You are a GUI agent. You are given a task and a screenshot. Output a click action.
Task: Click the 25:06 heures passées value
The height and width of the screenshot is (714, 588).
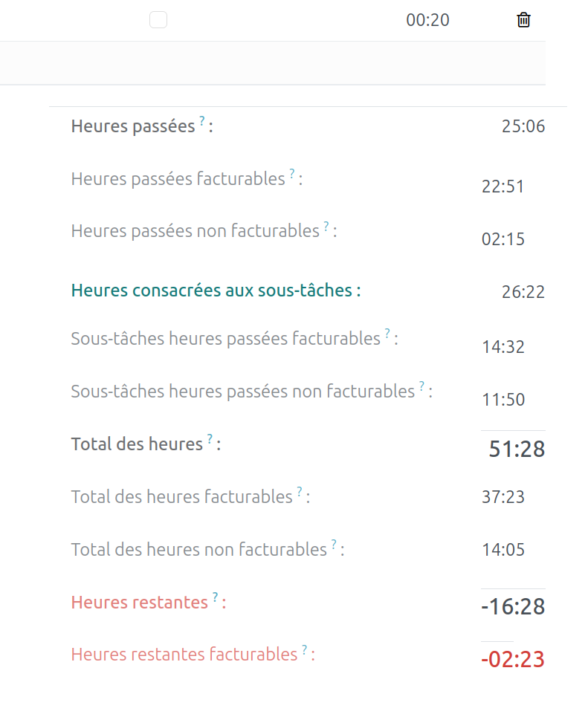tap(523, 126)
